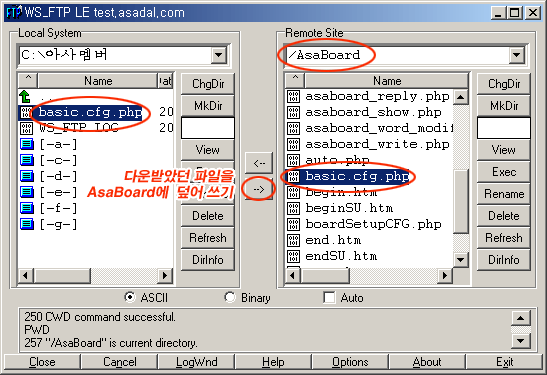Click upload arrow --> button
This screenshot has width=547, height=375.
pyautogui.click(x=259, y=189)
